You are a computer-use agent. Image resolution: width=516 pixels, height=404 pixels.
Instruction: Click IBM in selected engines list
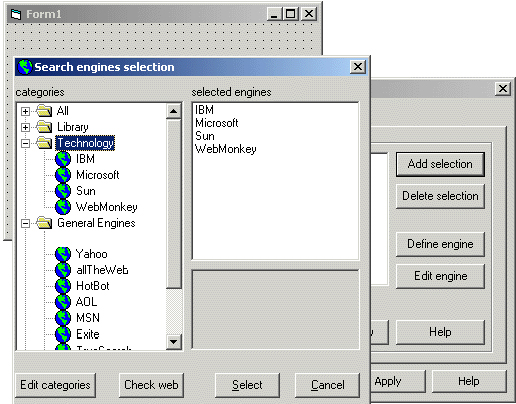[204, 110]
